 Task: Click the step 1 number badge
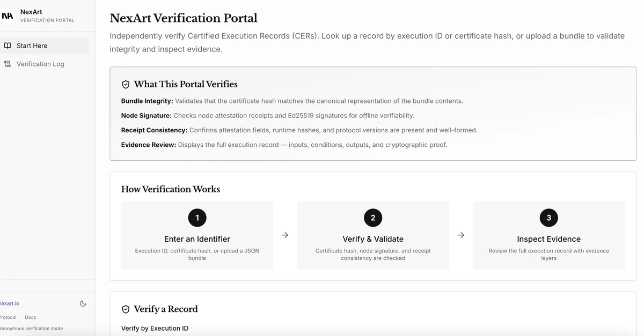(197, 218)
